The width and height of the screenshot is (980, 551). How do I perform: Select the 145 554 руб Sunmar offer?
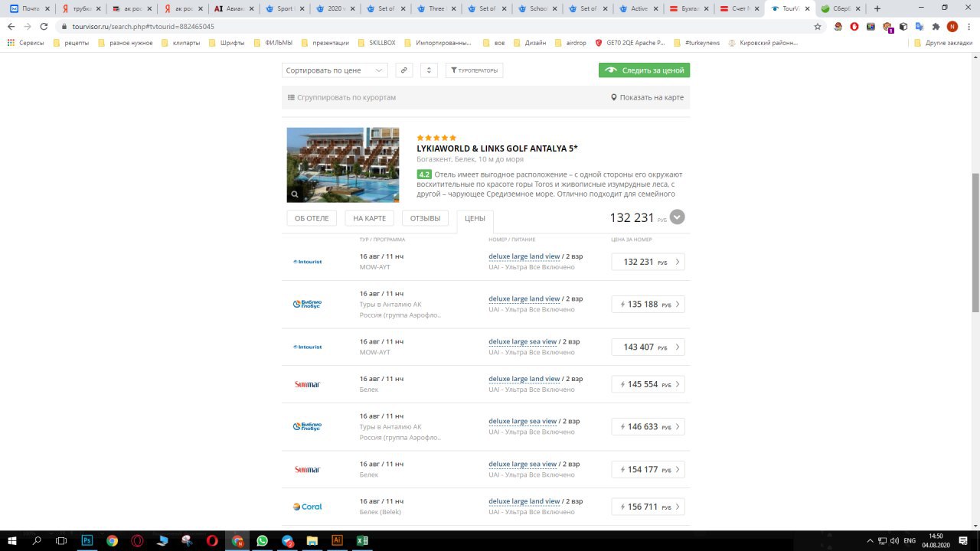(x=648, y=384)
